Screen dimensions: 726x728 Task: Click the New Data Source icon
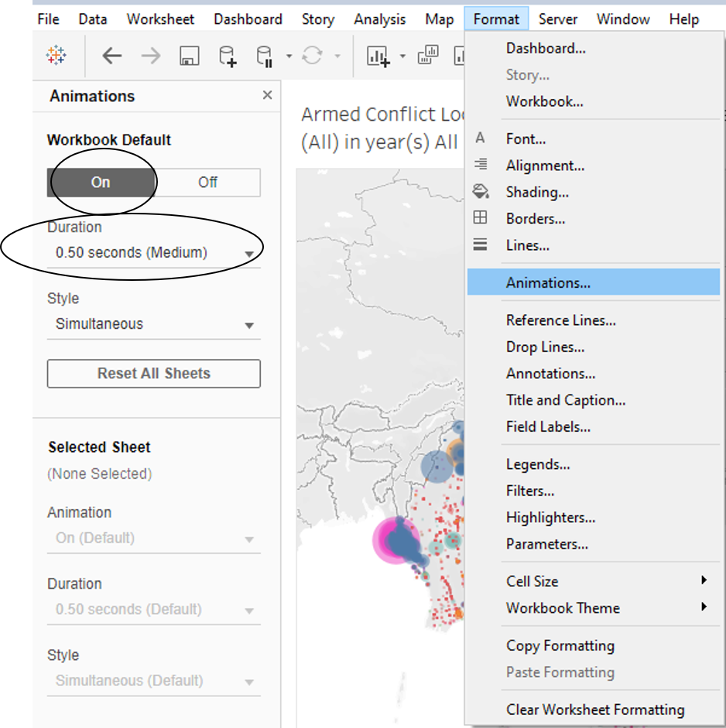click(x=227, y=56)
